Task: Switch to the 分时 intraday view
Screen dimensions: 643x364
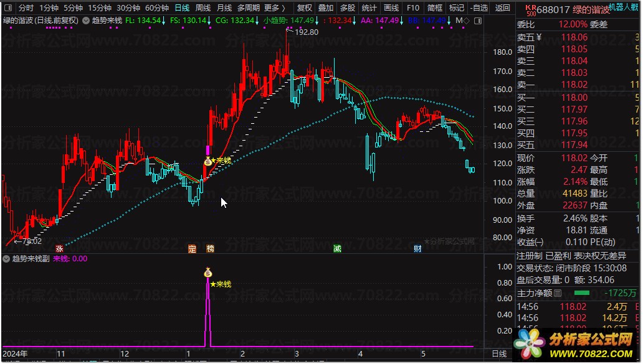Action: click(26, 8)
